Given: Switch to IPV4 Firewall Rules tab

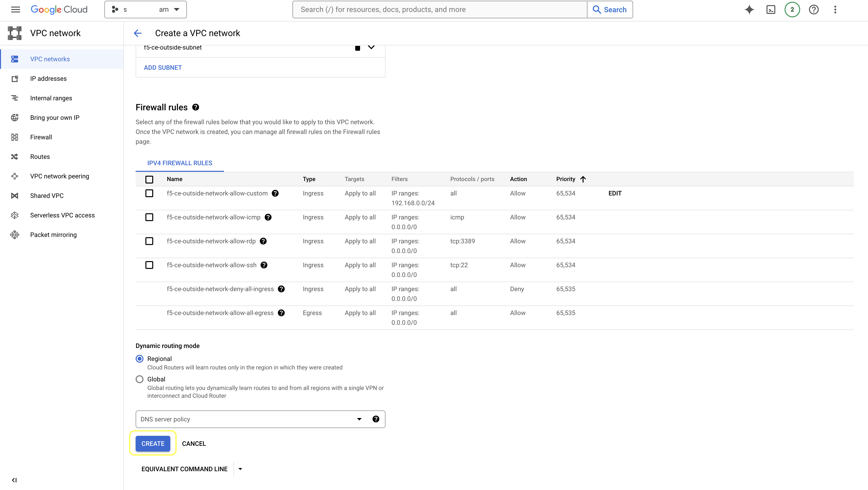Looking at the screenshot, I should [x=180, y=163].
